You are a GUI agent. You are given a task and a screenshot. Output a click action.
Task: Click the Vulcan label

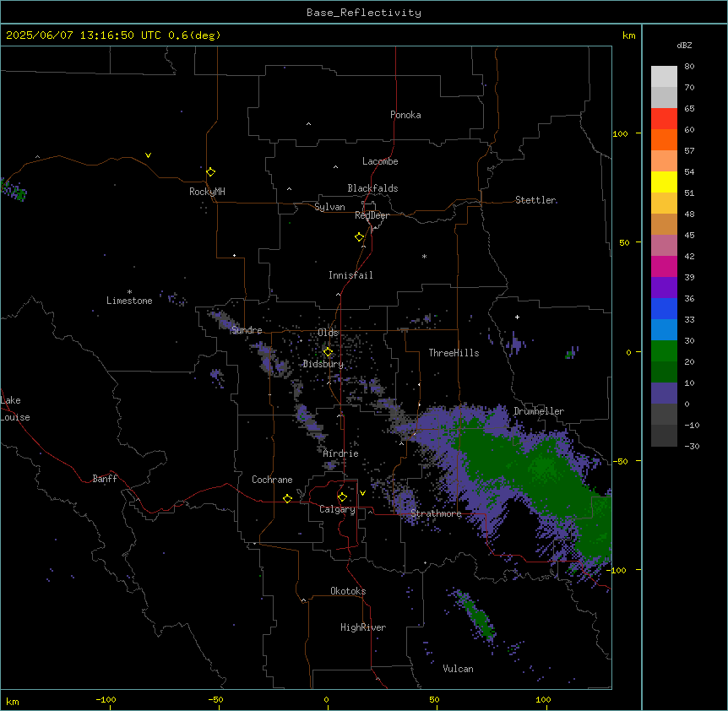458,669
